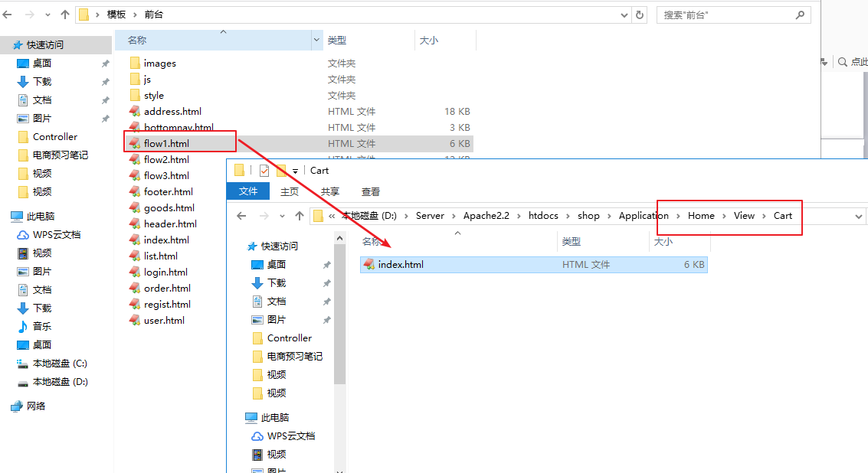The image size is (868, 473).
Task: Go up one level from 前台 folder
Action: (x=64, y=15)
